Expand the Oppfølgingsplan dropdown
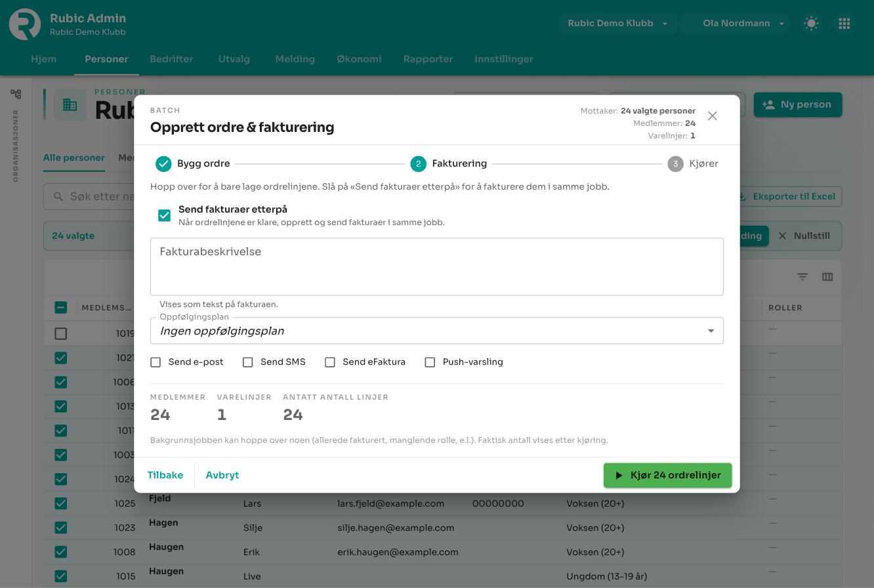Image resolution: width=874 pixels, height=588 pixels. point(437,331)
